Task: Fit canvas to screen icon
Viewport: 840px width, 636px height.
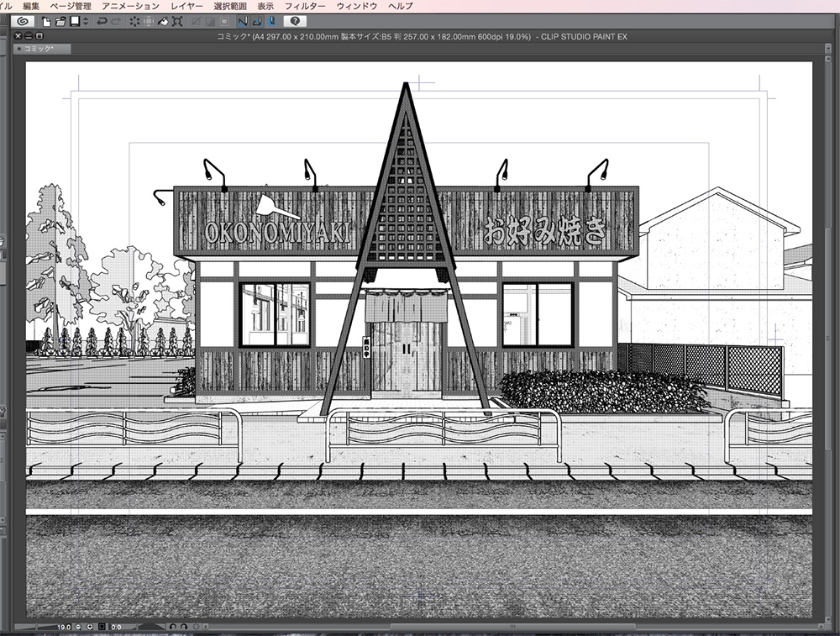Action: point(102,627)
